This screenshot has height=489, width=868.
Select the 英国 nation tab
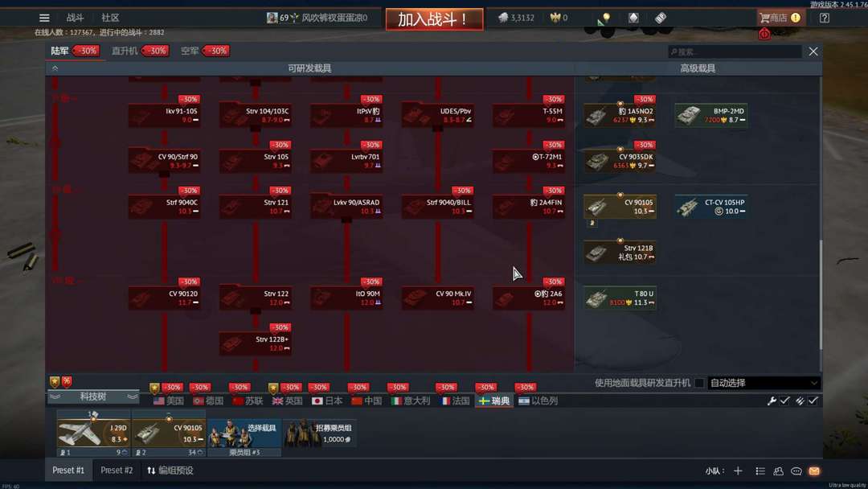(x=287, y=401)
